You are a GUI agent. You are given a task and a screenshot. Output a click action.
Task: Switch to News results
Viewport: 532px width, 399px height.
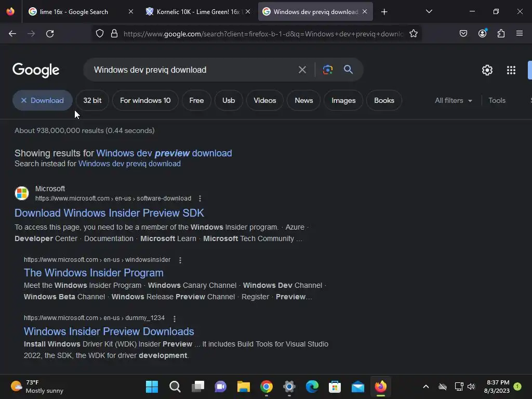(x=303, y=100)
